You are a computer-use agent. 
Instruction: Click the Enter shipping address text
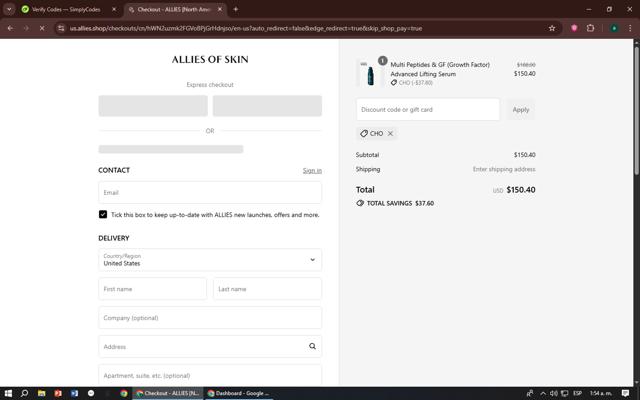504,169
